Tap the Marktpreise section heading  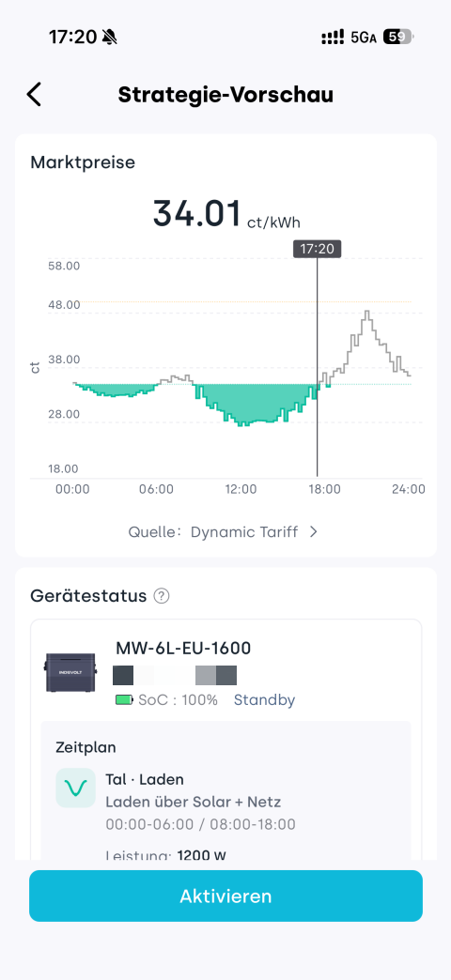83,162
